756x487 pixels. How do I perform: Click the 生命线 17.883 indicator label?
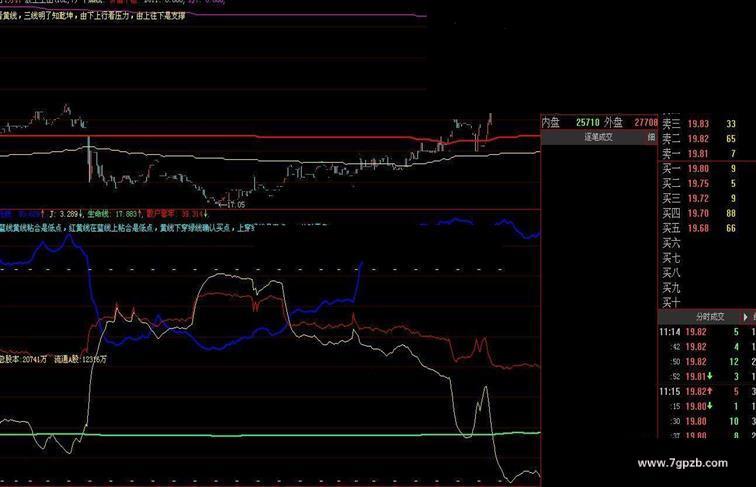pos(114,213)
